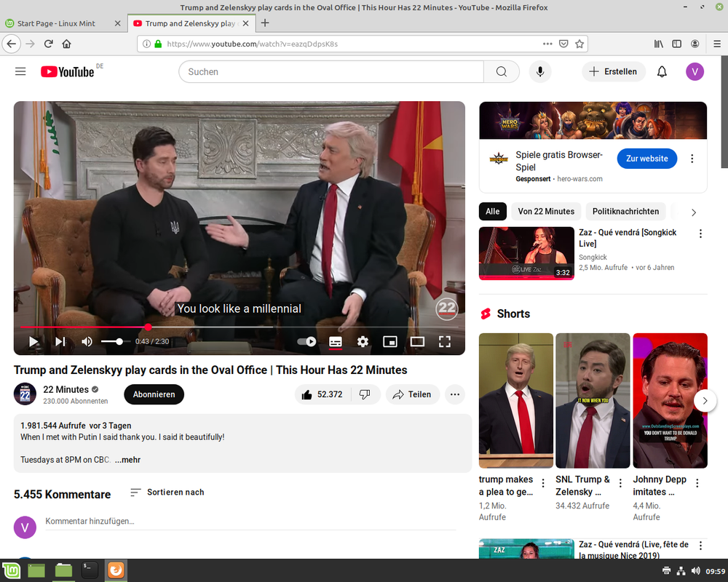Open the YouTube hamburger guide menu
The width and height of the screenshot is (728, 582).
tap(20, 71)
